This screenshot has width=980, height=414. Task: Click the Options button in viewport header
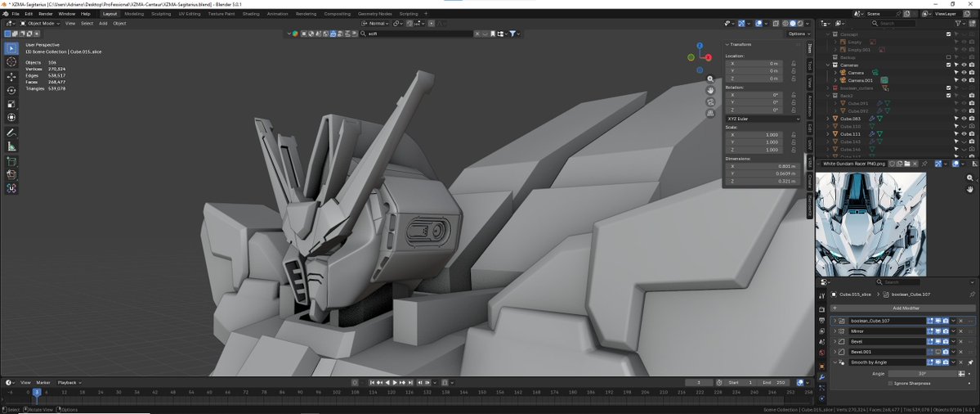click(798, 34)
